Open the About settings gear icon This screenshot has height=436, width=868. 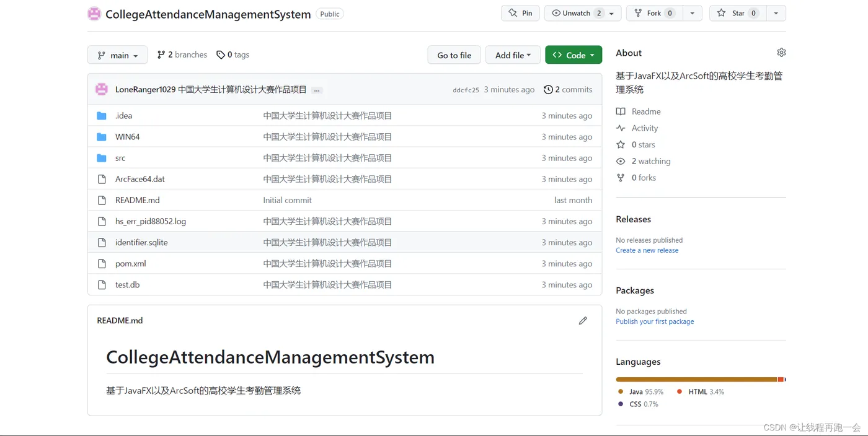(x=781, y=53)
